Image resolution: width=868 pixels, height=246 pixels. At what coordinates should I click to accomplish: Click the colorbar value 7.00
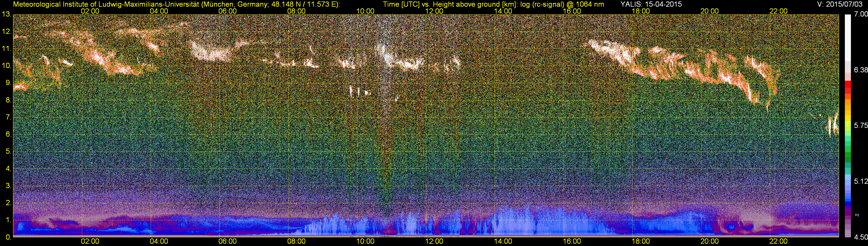(861, 14)
